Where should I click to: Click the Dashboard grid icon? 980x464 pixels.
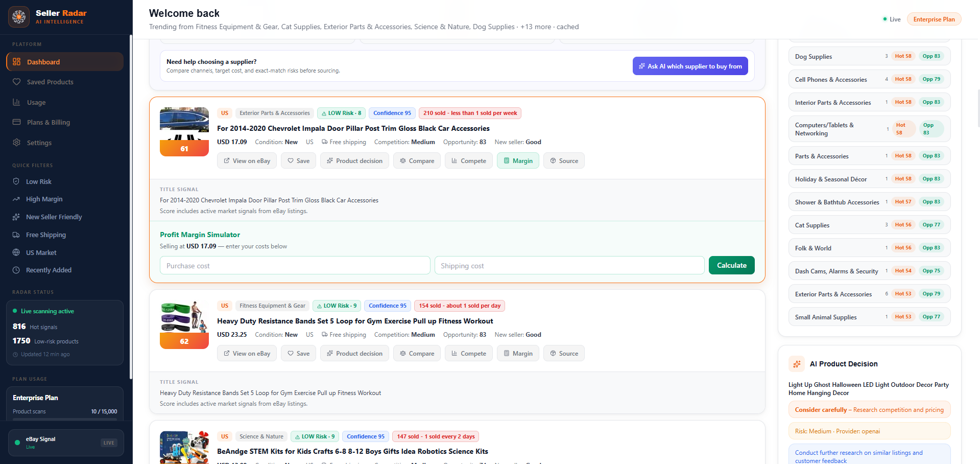click(x=17, y=62)
